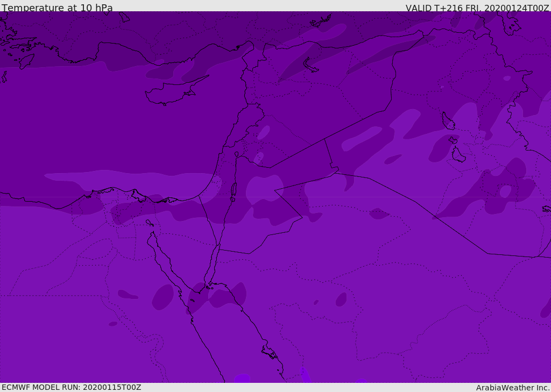Click the light purple band over the Mediterranean
551x392 pixels.
[x=133, y=181]
